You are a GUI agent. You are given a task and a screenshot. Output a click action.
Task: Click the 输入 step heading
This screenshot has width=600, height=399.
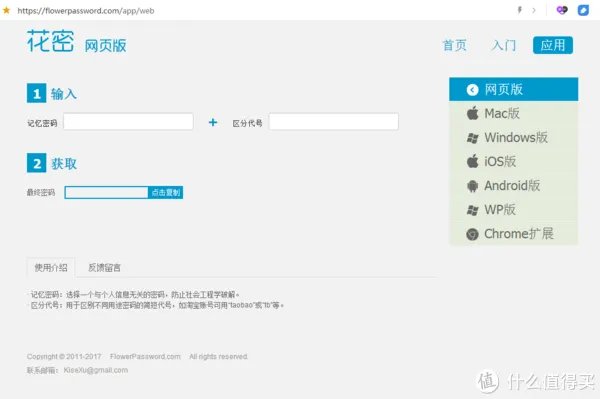tap(64, 94)
